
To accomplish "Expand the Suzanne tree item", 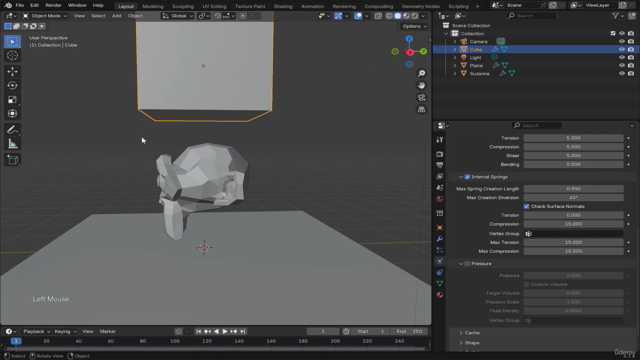I will (455, 73).
